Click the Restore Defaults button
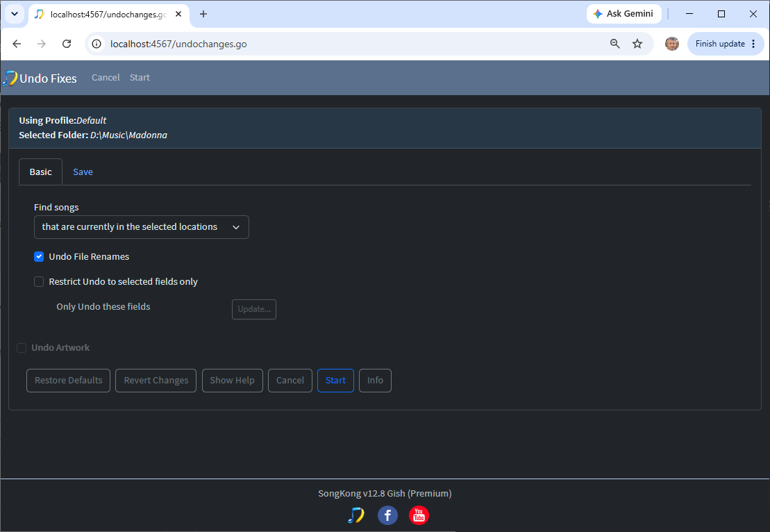 (x=68, y=380)
